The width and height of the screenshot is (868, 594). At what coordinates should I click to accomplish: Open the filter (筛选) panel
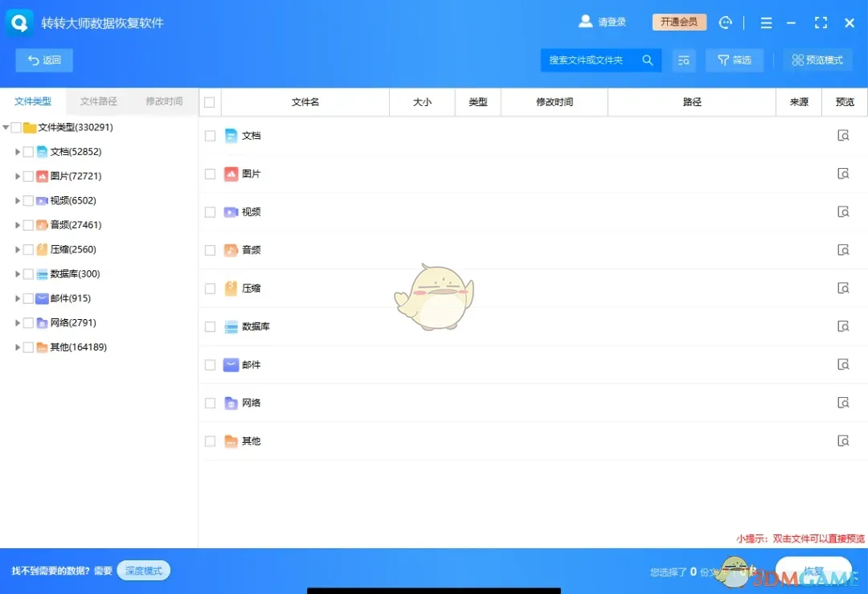coord(734,59)
